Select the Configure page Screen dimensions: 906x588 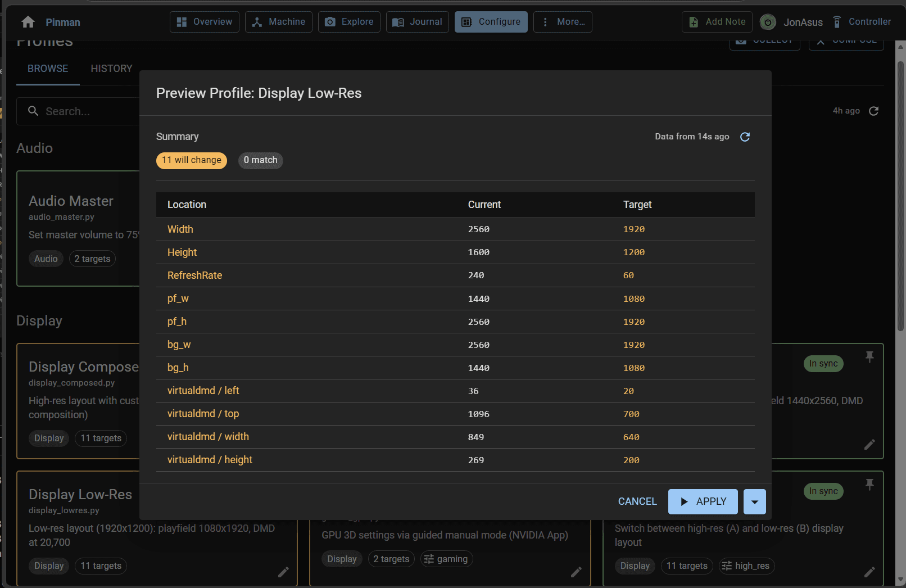click(x=491, y=22)
